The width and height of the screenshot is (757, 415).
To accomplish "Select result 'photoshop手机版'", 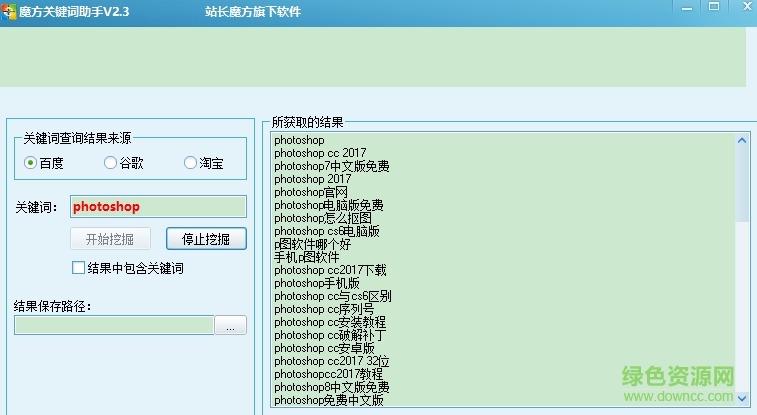I will click(x=317, y=283).
